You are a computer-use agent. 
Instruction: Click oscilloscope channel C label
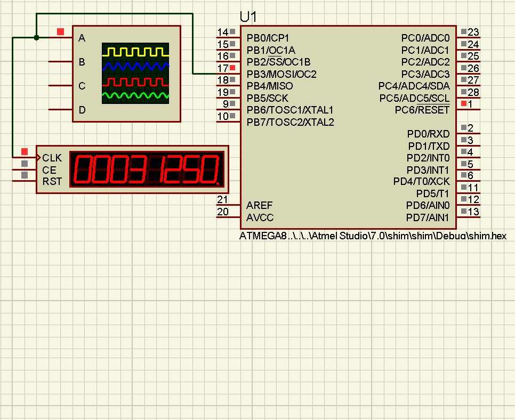coord(82,86)
